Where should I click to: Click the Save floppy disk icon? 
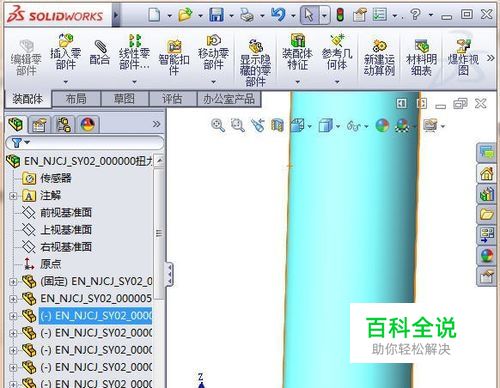tap(216, 15)
